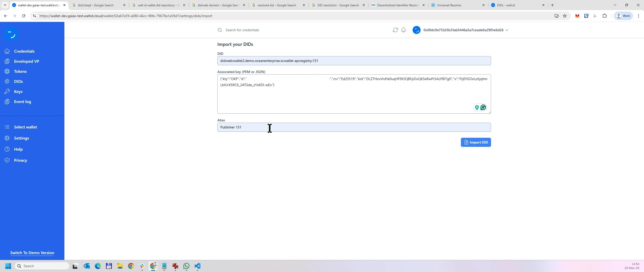Screen dimensions: 644x272
Task: Click the walt.id logo in sidebar
Action: pos(11,34)
